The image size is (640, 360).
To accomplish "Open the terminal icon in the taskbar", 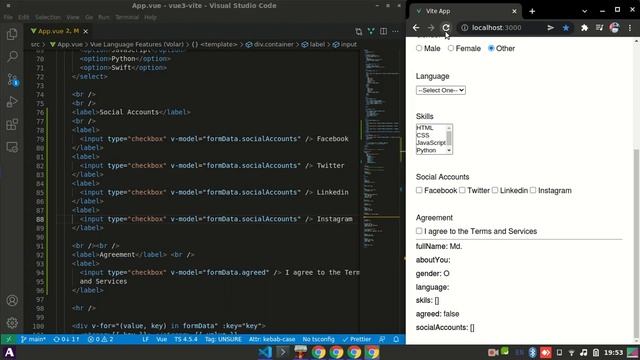I will 282,352.
